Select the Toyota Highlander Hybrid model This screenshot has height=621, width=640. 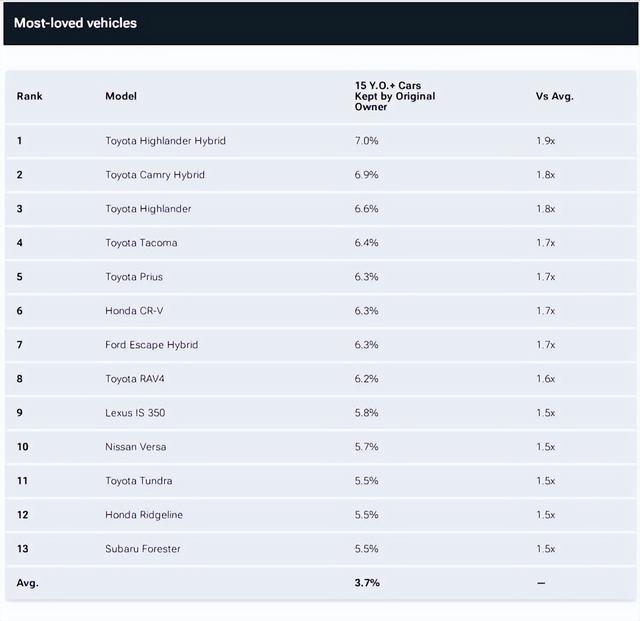(x=165, y=141)
